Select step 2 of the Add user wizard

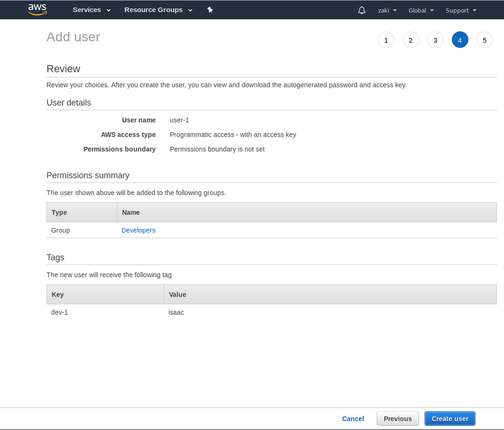coord(410,39)
